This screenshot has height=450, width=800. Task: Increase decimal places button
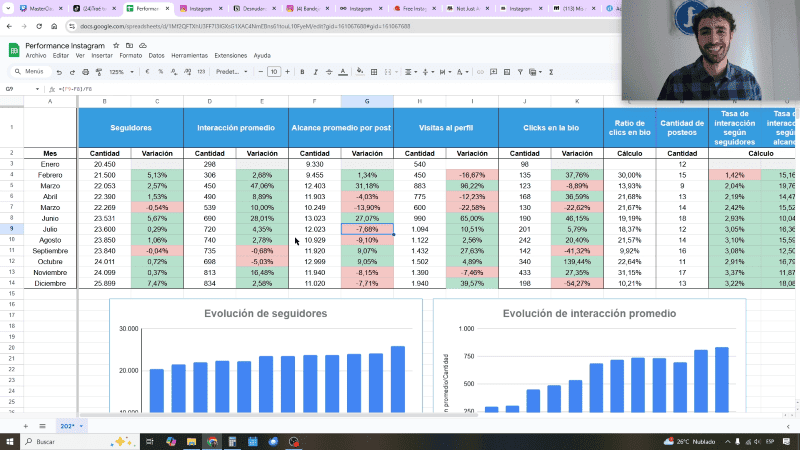(187, 72)
